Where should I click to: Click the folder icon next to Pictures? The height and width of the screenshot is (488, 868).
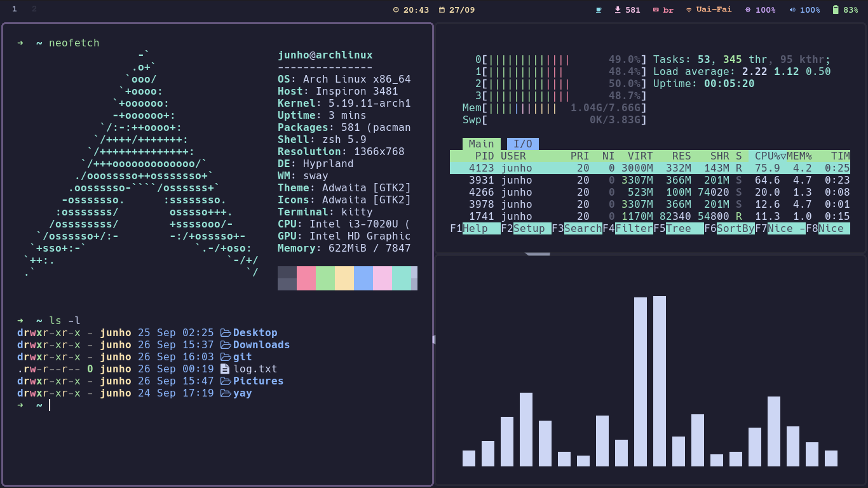[226, 381]
